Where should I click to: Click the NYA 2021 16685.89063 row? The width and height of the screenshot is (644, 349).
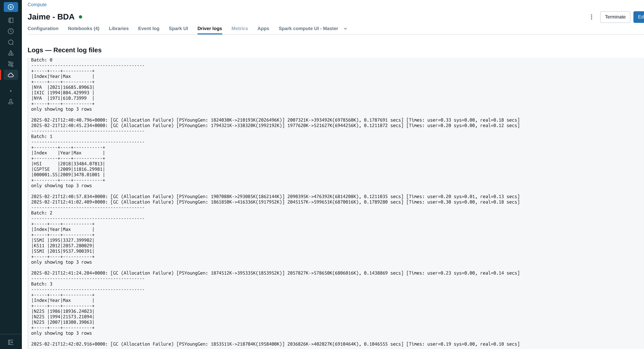coord(63,87)
